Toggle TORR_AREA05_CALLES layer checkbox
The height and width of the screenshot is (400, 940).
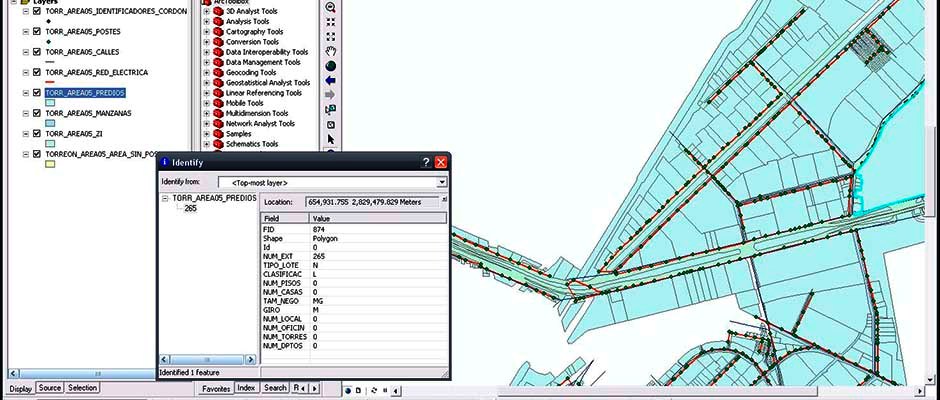point(37,52)
